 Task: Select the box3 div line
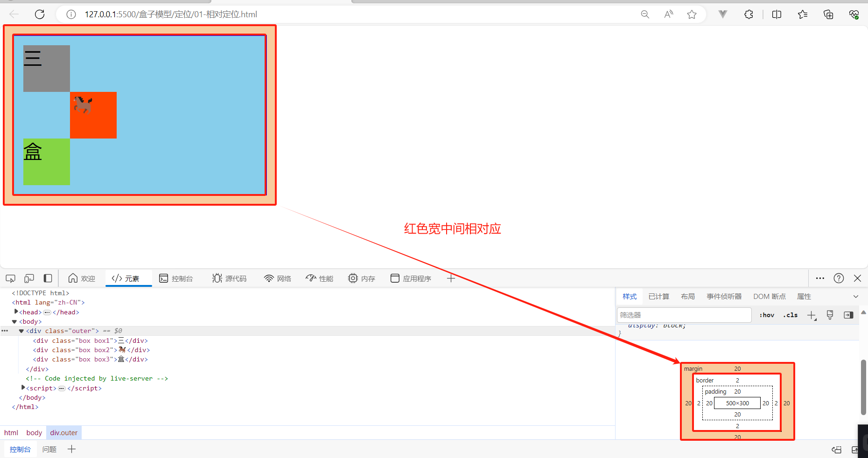(91, 360)
